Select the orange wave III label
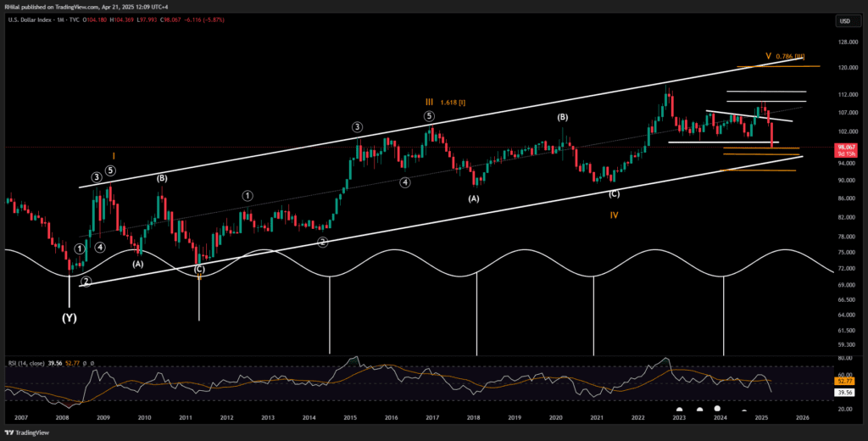Screen dimensions: 868x441 (430, 103)
